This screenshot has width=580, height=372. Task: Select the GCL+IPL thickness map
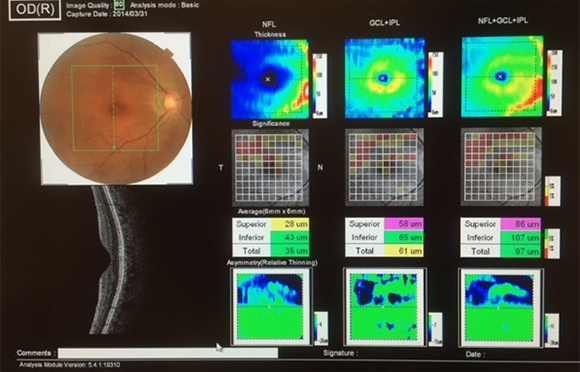385,78
